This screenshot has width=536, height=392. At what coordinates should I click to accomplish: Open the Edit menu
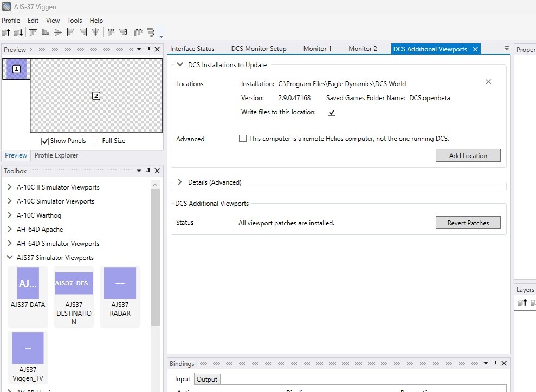pyautogui.click(x=33, y=21)
